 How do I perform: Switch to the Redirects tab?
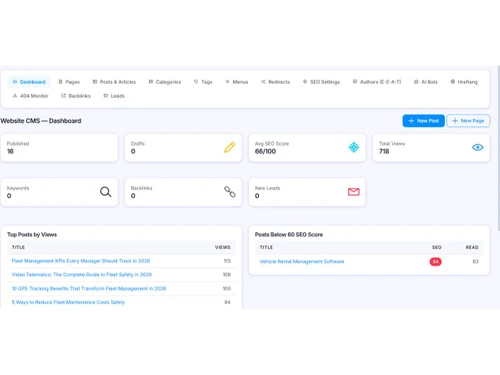[275, 82]
